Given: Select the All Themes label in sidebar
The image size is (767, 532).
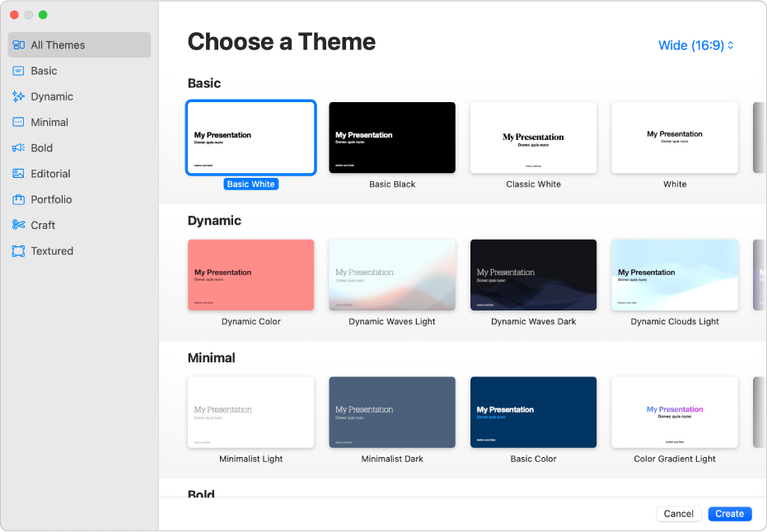Looking at the screenshot, I should pyautogui.click(x=58, y=45).
